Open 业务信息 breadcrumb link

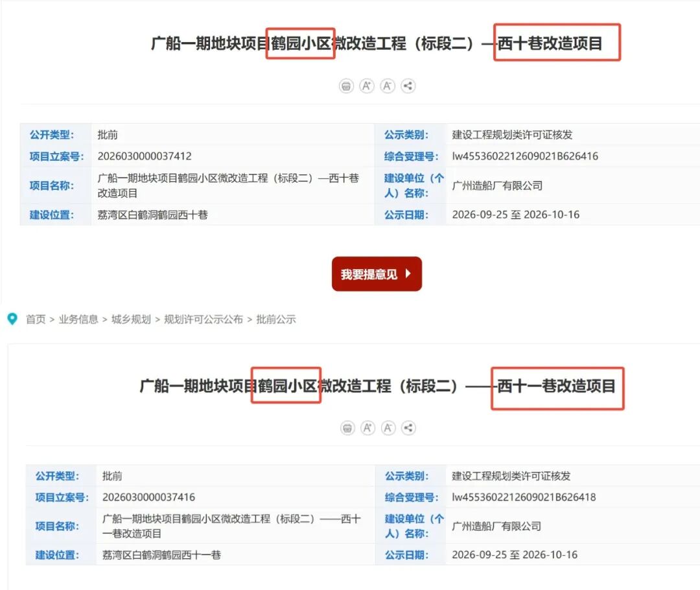[78, 320]
